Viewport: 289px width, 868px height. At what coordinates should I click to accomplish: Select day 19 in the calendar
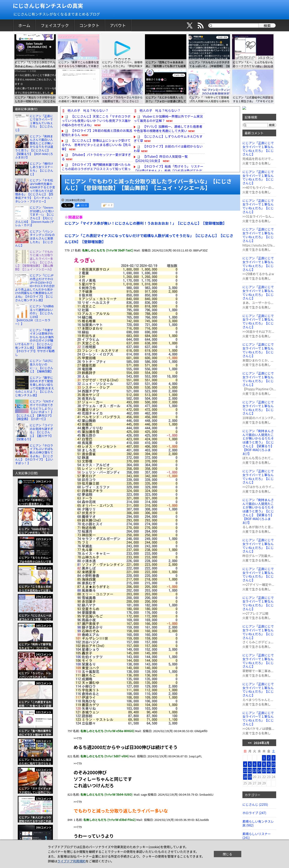250,777
